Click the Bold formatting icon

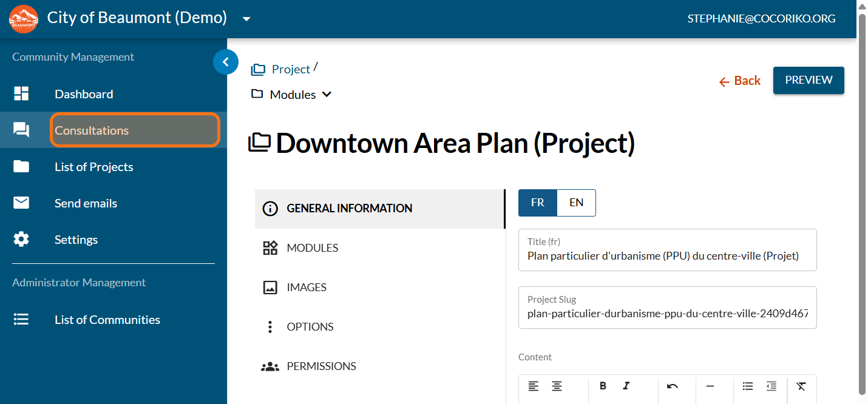point(603,386)
